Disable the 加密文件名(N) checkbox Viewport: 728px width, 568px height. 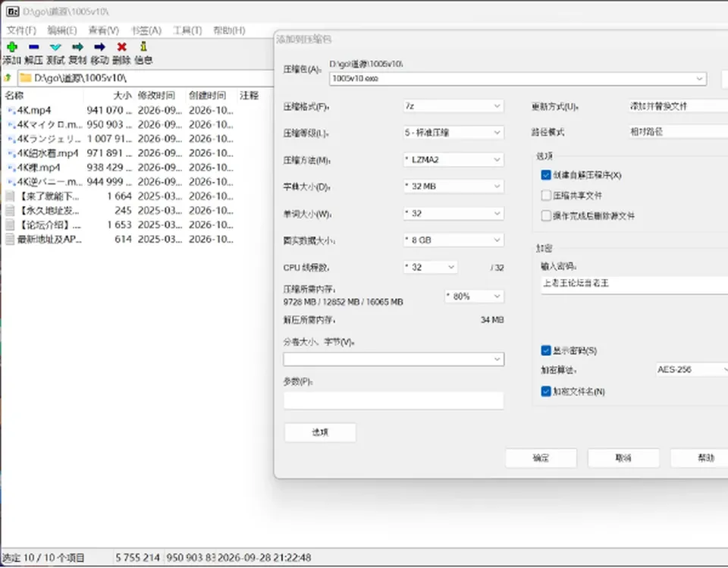(x=546, y=391)
